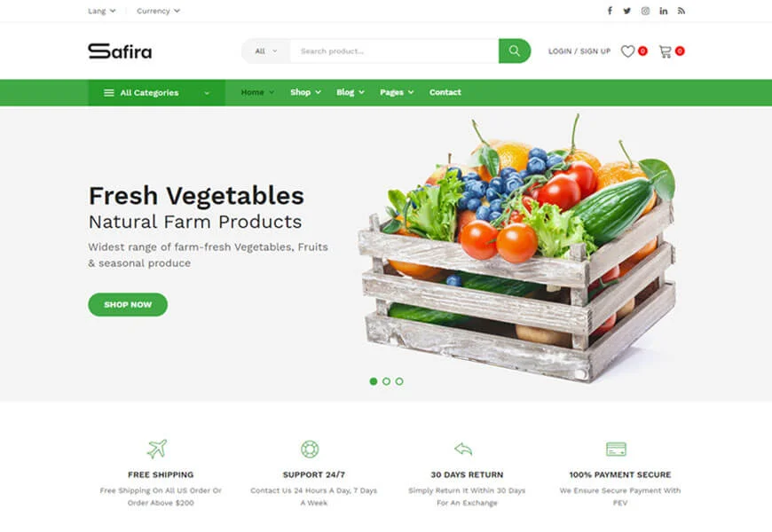Open the All search category dropdown

tap(266, 51)
